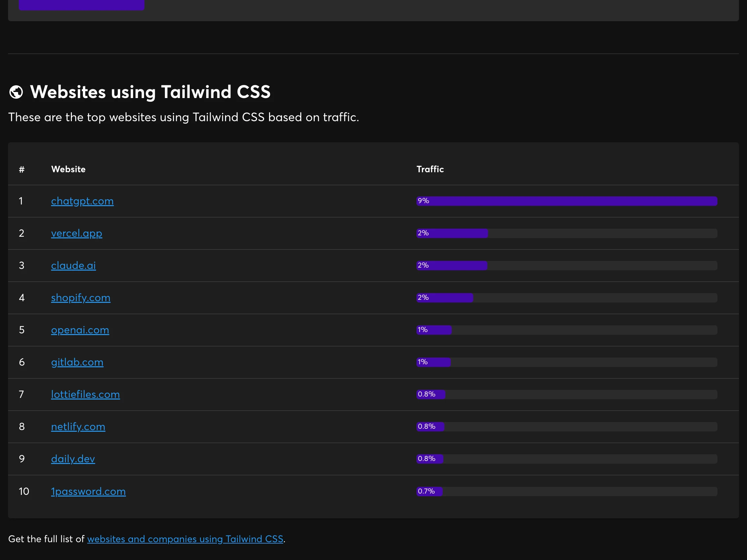Open the shopify.com website link
This screenshot has width=747, height=560.
tap(81, 298)
